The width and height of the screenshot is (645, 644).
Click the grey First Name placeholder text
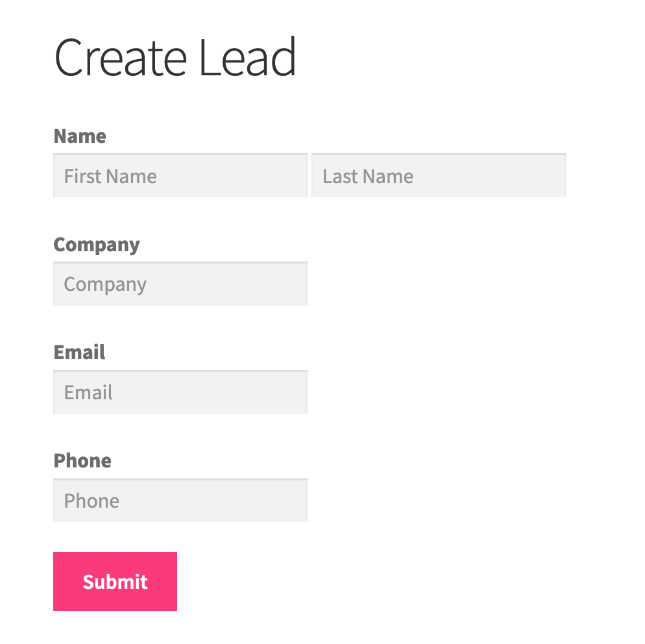(110, 176)
